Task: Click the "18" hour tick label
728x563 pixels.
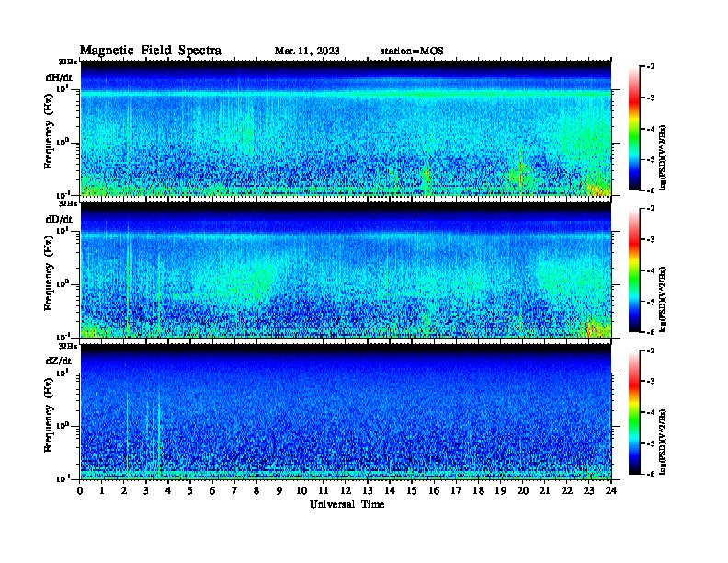Action: pos(478,491)
